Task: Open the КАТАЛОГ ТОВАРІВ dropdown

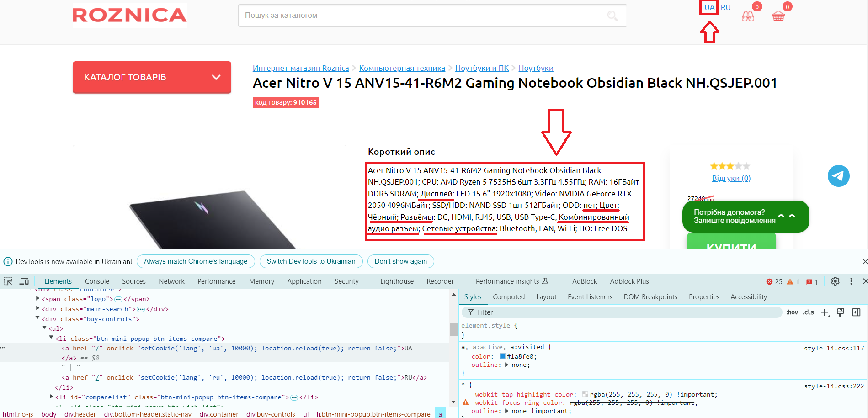Action: coord(152,77)
